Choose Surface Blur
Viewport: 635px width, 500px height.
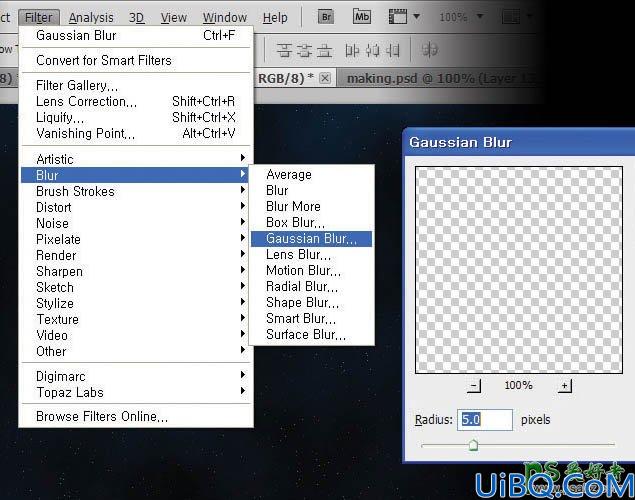point(311,335)
